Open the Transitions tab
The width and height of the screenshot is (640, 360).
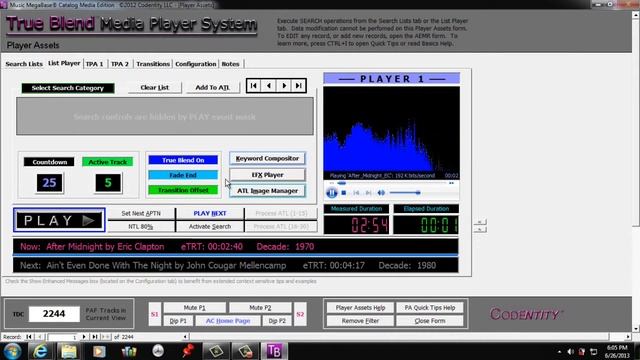pos(153,64)
